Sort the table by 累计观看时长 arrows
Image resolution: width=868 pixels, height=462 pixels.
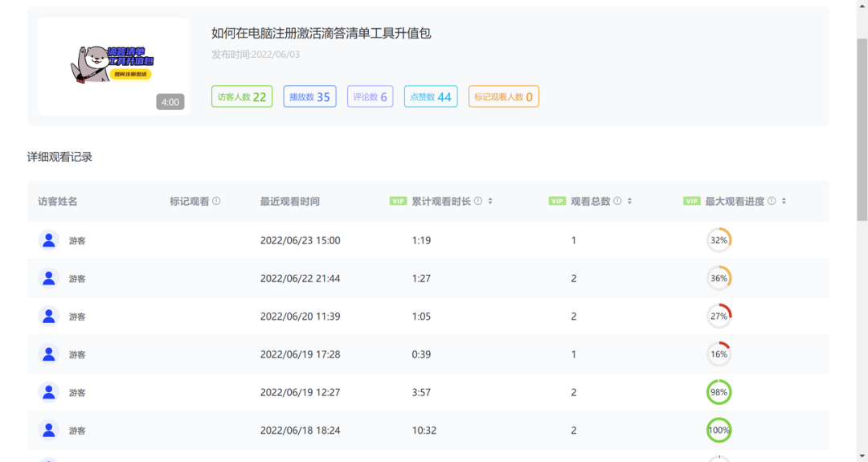point(490,202)
